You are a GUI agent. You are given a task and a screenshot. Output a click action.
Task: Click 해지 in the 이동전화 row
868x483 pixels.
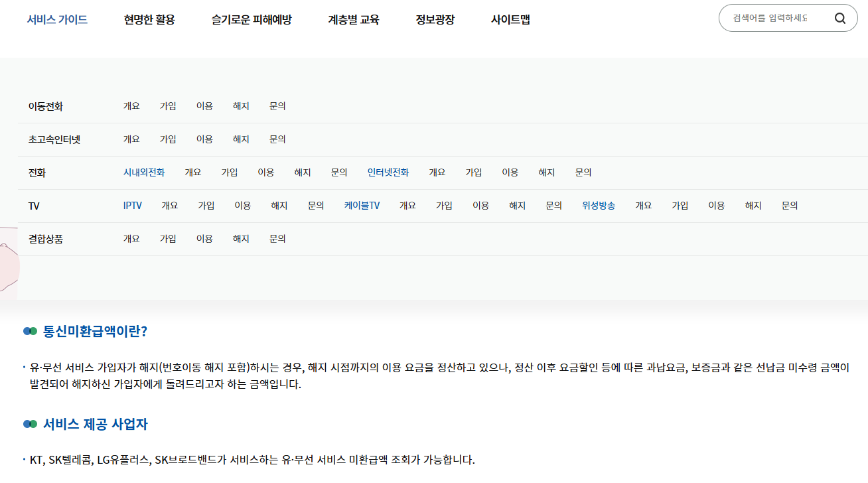tap(240, 105)
